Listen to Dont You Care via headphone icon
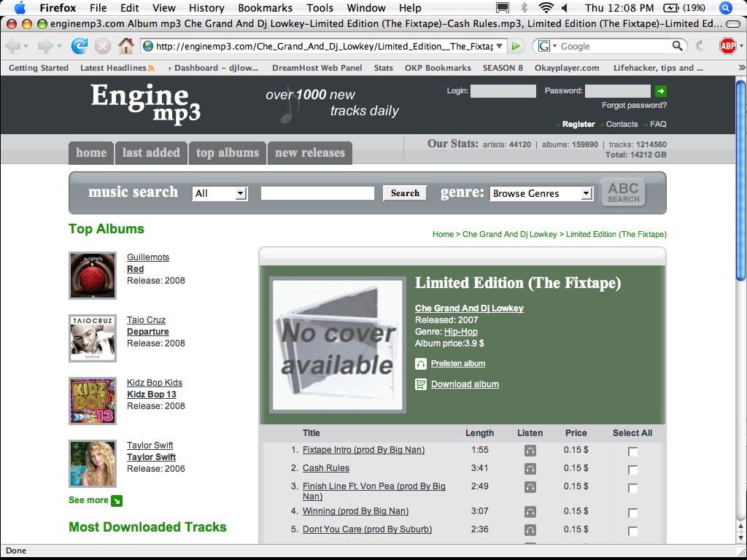The width and height of the screenshot is (747, 560). click(530, 530)
